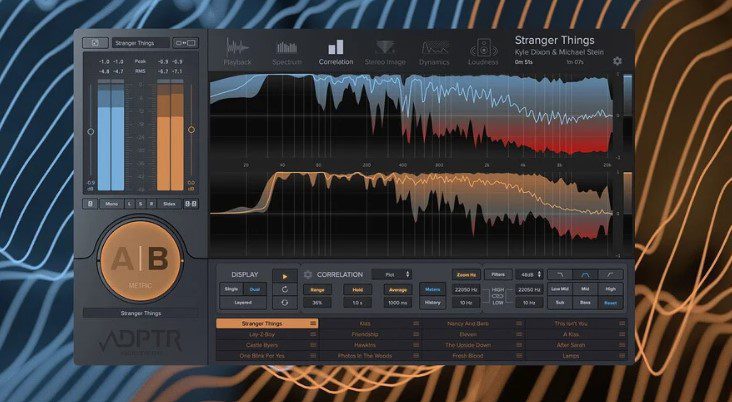Image resolution: width=732 pixels, height=402 pixels.
Task: Click the 1000 ms average value
Action: (x=398, y=303)
